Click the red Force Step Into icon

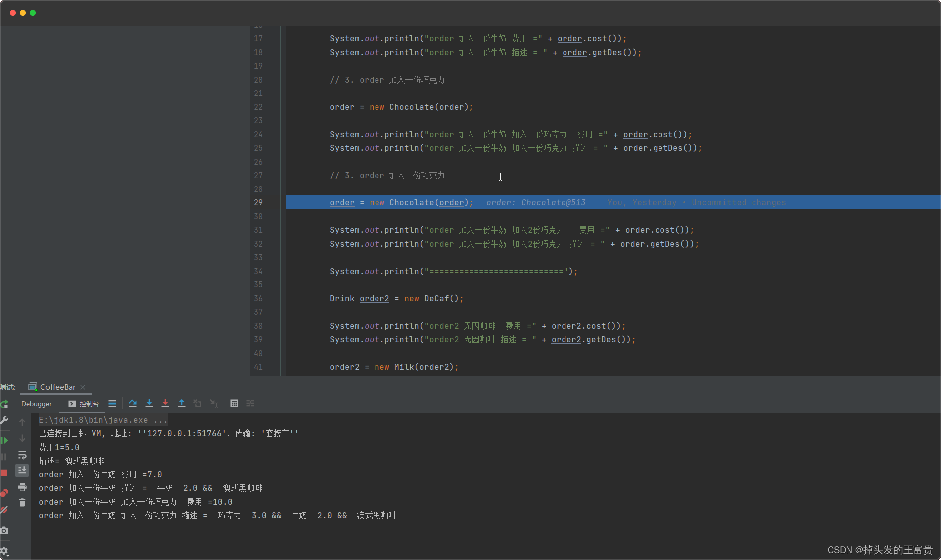point(165,403)
